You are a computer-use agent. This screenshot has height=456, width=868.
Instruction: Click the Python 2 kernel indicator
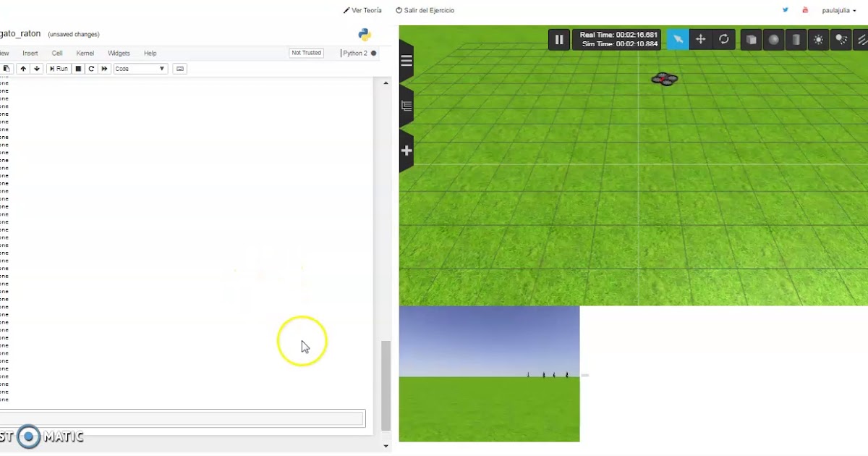pos(359,54)
